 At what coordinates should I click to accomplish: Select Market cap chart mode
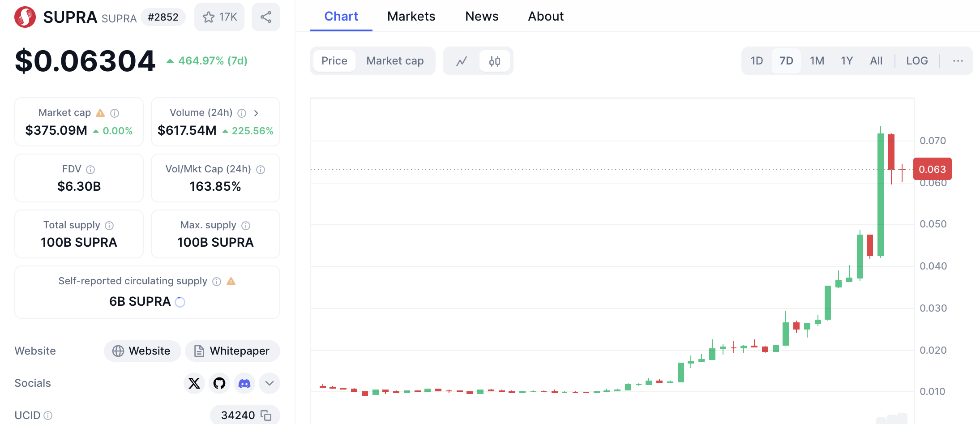[x=395, y=61]
